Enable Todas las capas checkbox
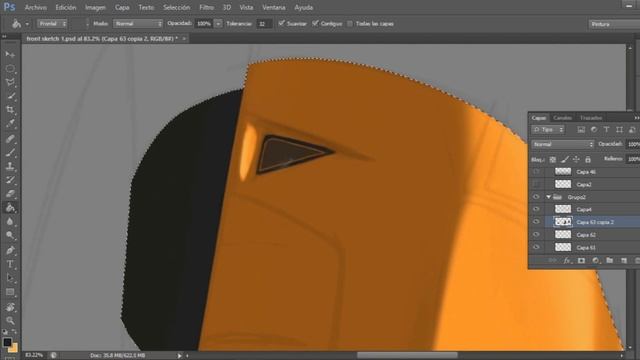This screenshot has height=360, width=640. 350,24
